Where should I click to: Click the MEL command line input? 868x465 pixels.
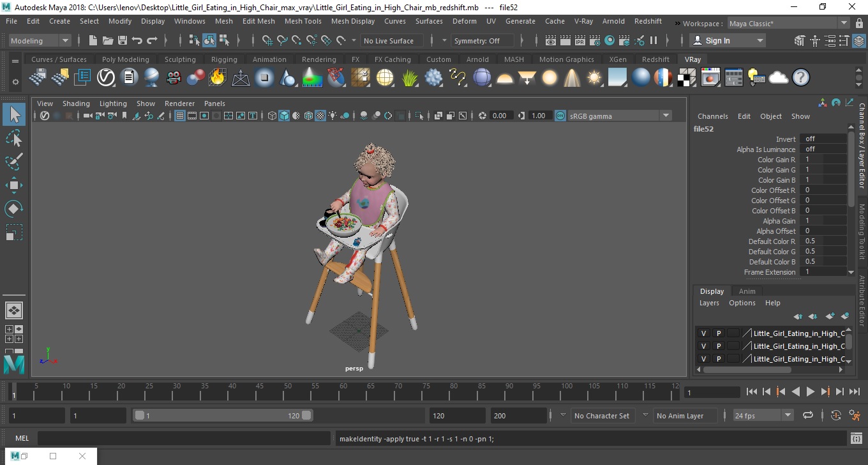(184, 438)
